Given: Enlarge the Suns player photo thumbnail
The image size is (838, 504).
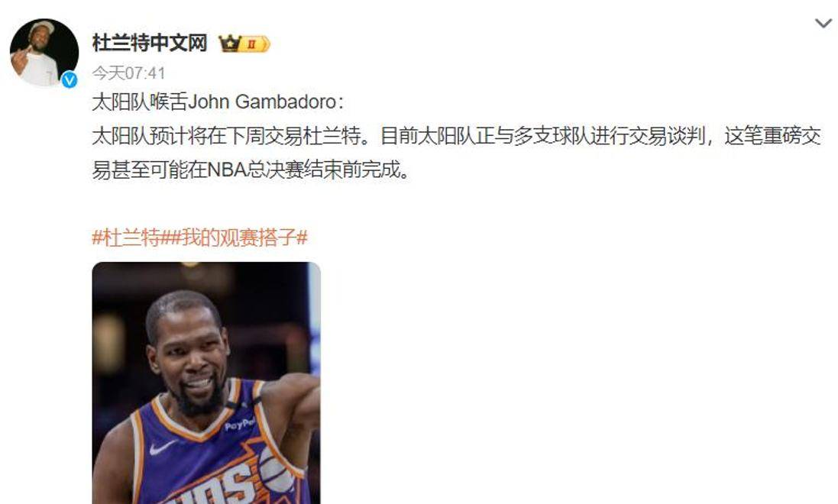Looking at the screenshot, I should coord(206,383).
